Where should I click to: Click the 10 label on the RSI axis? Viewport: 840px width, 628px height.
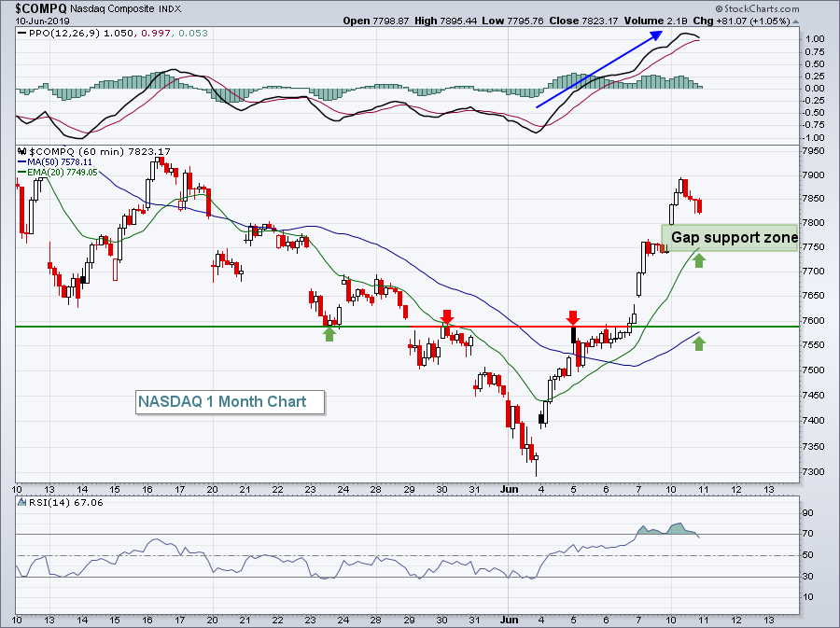[808, 596]
